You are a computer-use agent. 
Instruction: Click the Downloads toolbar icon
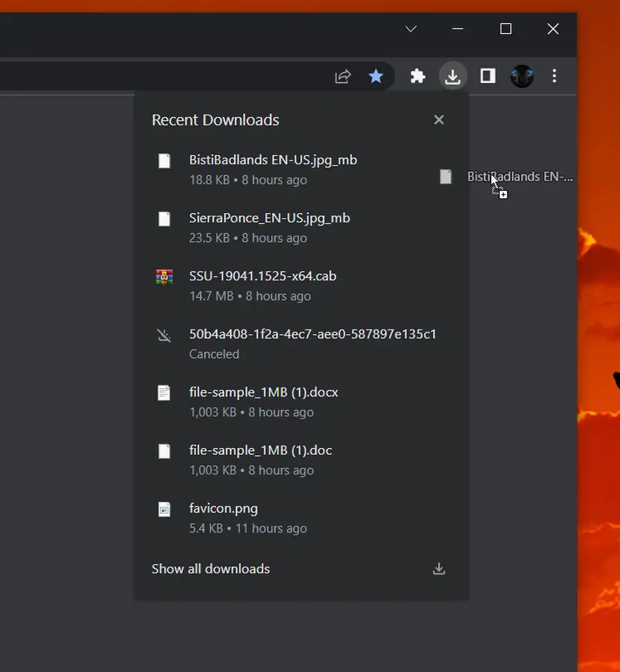click(453, 76)
